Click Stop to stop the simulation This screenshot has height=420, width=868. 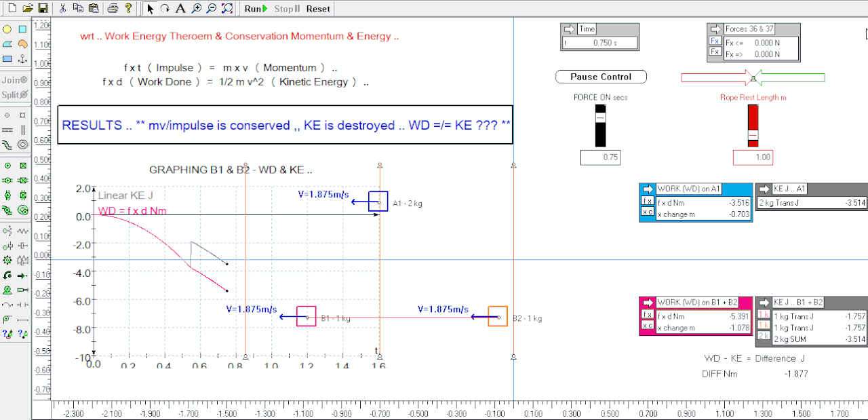[x=287, y=9]
